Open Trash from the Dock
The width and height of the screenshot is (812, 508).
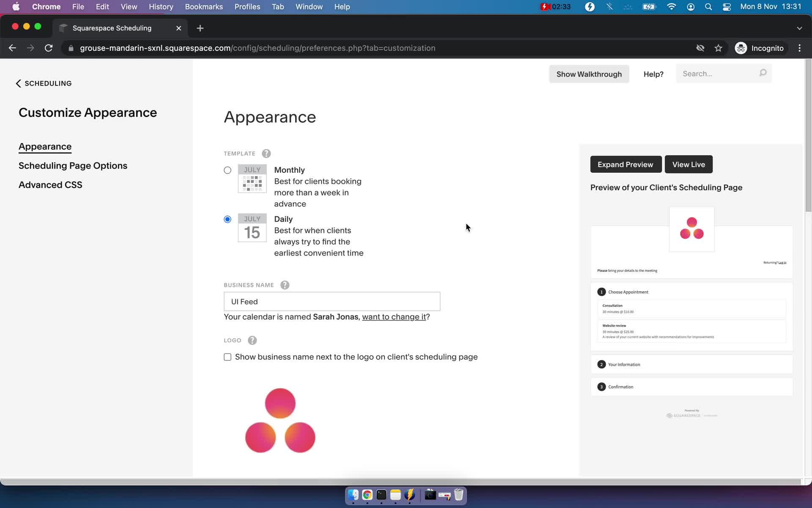(459, 495)
